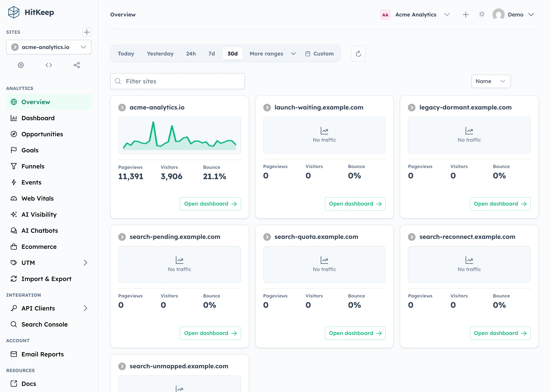Open dashboard for search-quota.example.com
Image resolution: width=551 pixels, height=392 pixels.
click(355, 333)
